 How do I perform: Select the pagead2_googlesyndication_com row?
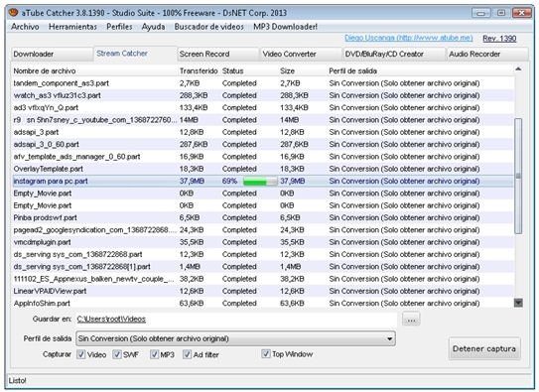click(x=263, y=230)
